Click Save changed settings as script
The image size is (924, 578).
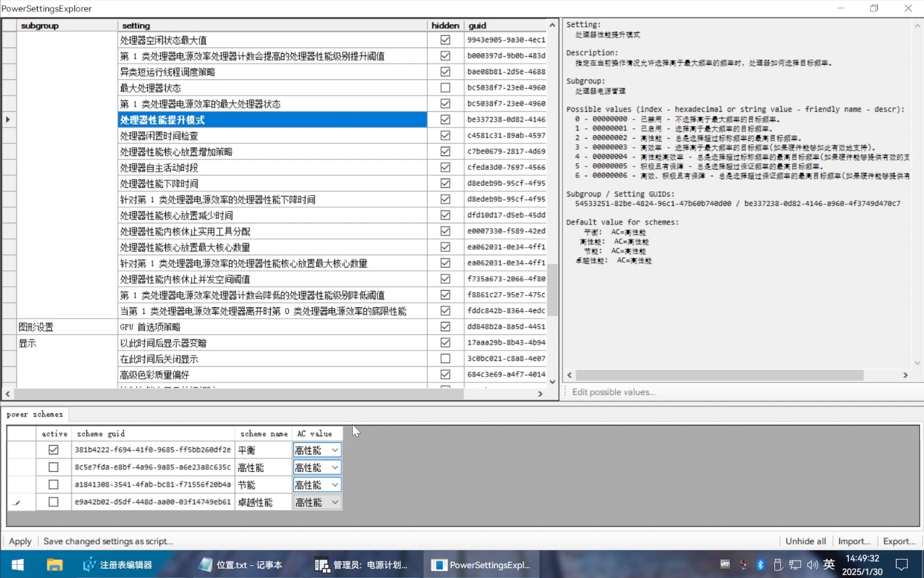[108, 541]
